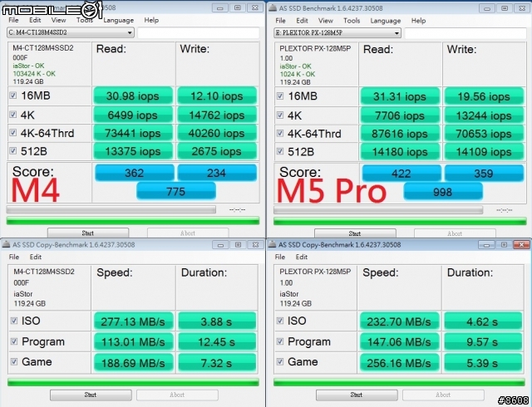The width and height of the screenshot is (532, 407).
Task: Open Language menu in PLEXTOR benchmark window
Action: click(x=386, y=21)
